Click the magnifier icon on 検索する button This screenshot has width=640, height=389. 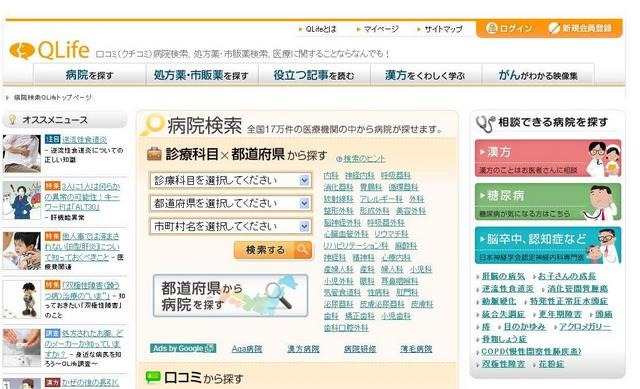(302, 249)
